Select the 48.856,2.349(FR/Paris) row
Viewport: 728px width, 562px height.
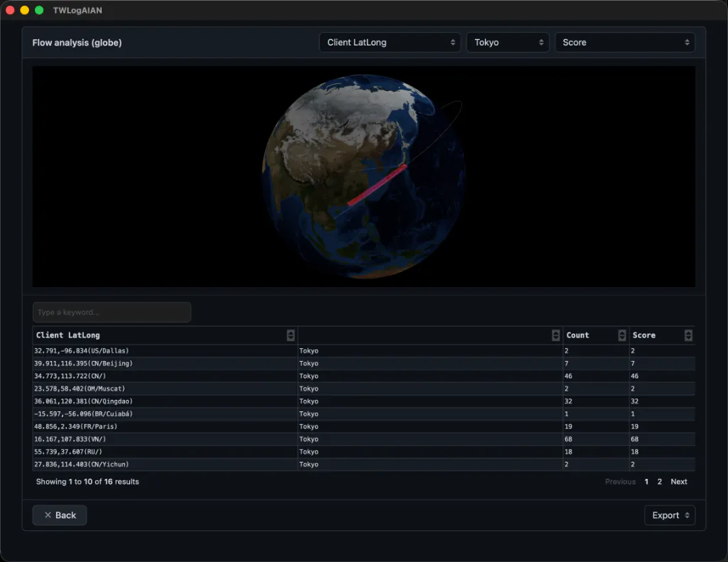click(363, 426)
